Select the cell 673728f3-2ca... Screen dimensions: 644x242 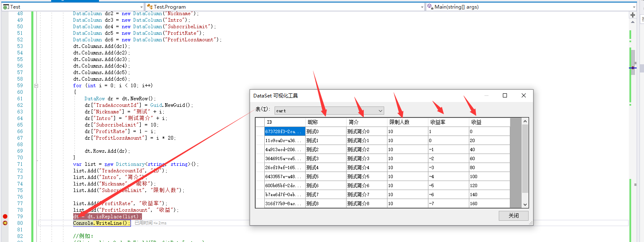pyautogui.click(x=285, y=131)
